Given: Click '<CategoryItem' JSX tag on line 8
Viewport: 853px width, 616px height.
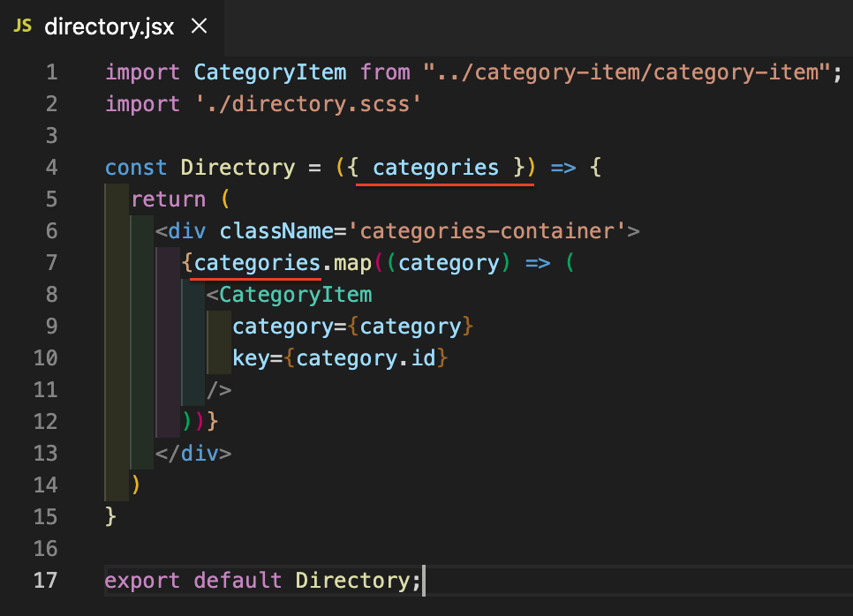Looking at the screenshot, I should point(290,295).
